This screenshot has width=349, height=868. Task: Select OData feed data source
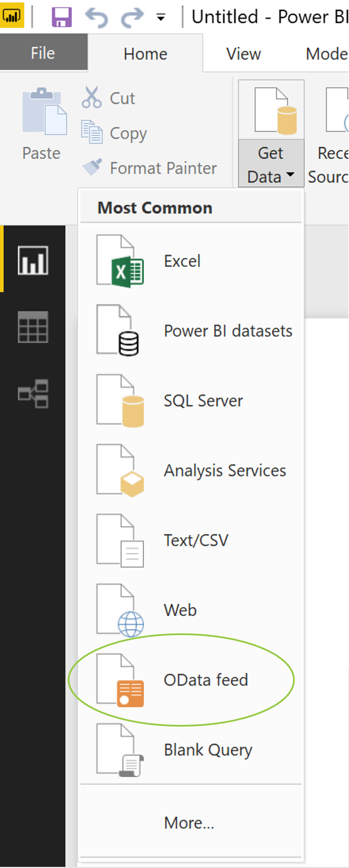point(206,680)
